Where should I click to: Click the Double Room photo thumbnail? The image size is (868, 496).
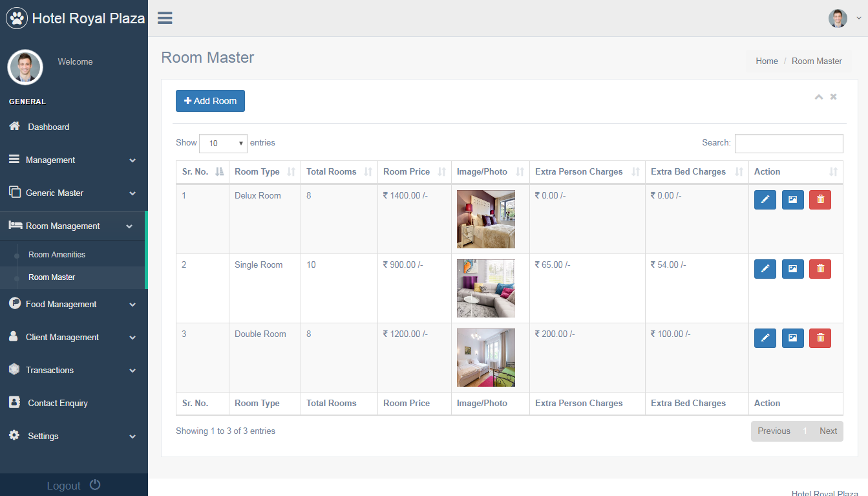[486, 358]
